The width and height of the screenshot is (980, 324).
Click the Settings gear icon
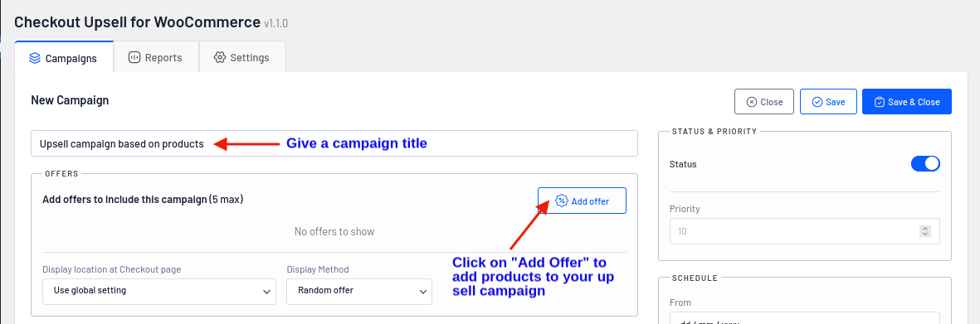point(219,57)
